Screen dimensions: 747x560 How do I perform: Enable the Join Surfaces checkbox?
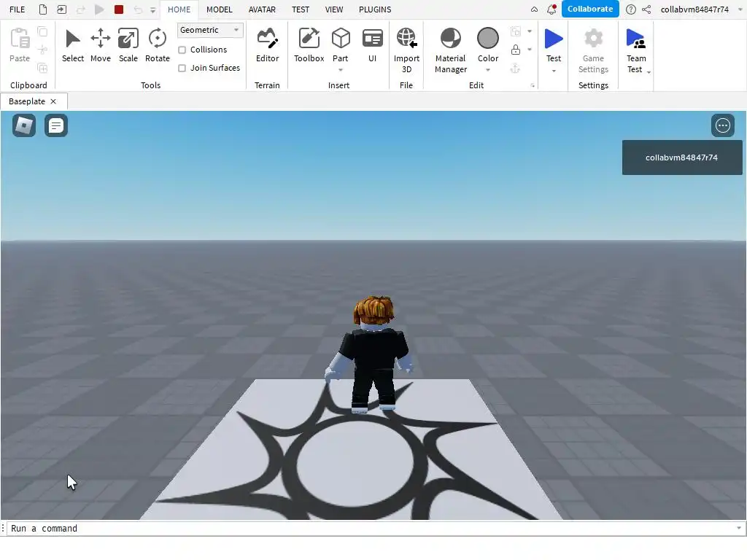(x=182, y=68)
